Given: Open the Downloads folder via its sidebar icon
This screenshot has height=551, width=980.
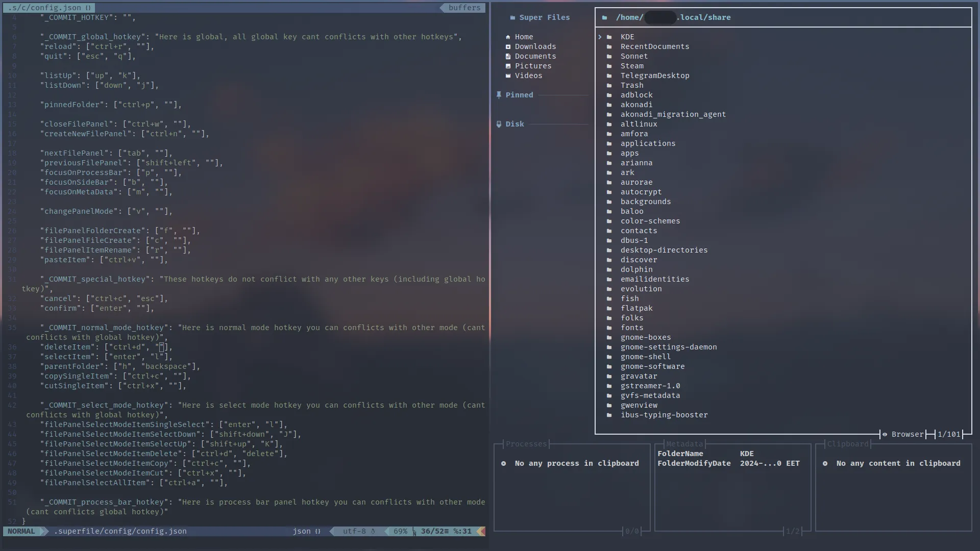Looking at the screenshot, I should click(x=508, y=46).
